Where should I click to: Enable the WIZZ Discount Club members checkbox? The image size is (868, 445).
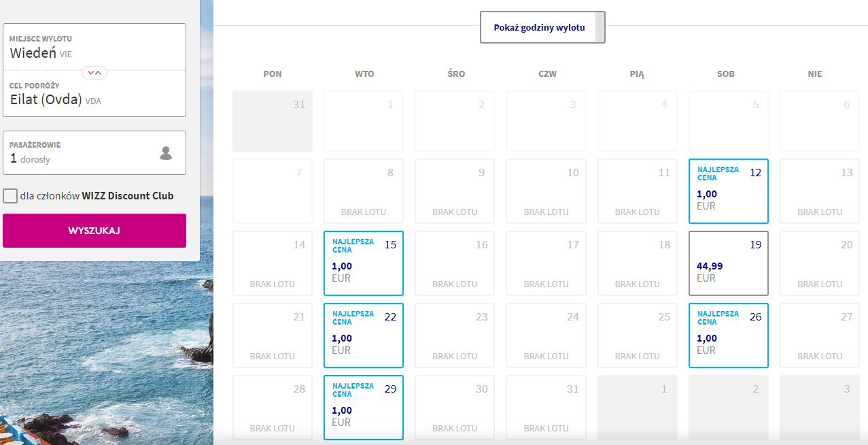[10, 196]
